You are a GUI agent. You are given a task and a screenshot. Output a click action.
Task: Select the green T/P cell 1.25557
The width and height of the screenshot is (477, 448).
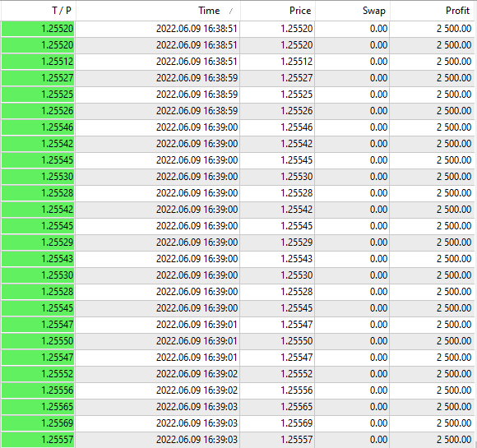pyautogui.click(x=38, y=440)
